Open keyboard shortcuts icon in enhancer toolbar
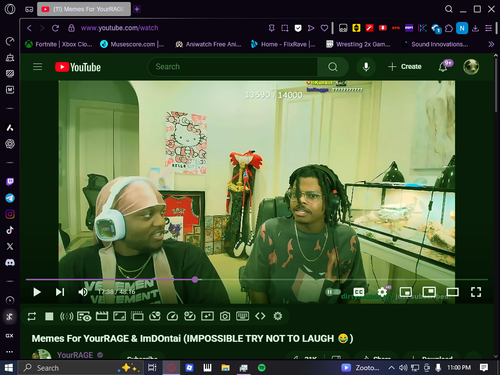 tap(242, 316)
